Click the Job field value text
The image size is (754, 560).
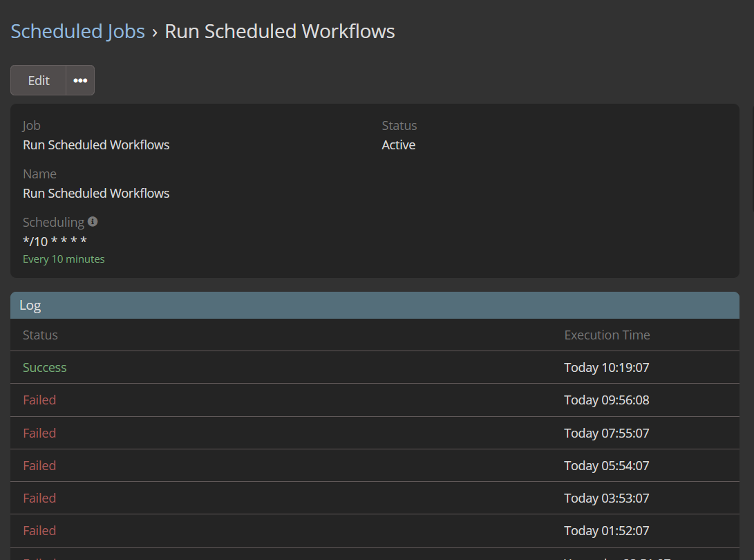(x=96, y=145)
